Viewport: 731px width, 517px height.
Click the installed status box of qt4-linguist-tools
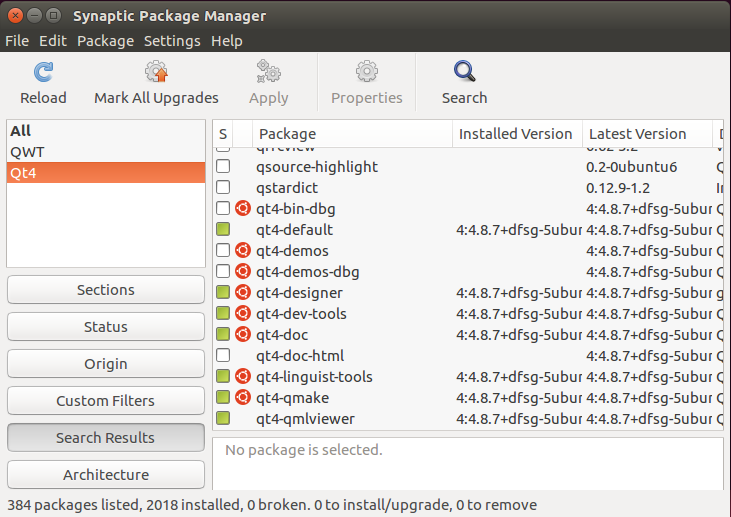[x=223, y=376]
